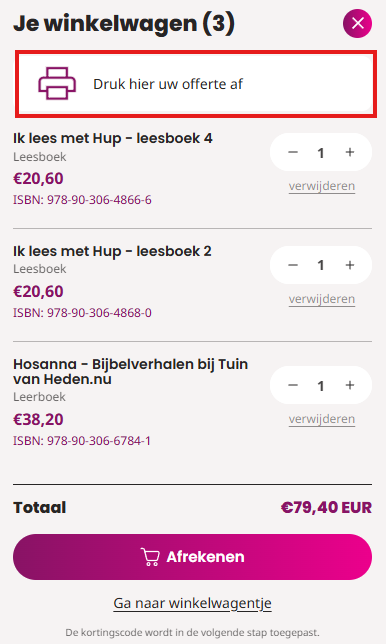Click the Afrekenen checkout button
386x644 pixels.
pos(192,557)
